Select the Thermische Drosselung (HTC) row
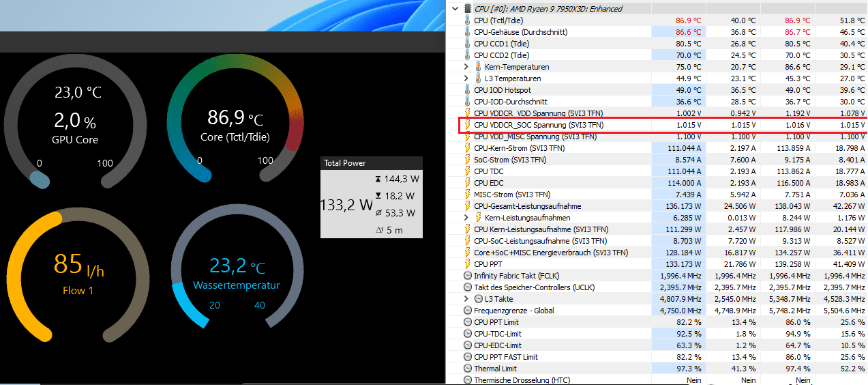The width and height of the screenshot is (868, 385). (657, 380)
